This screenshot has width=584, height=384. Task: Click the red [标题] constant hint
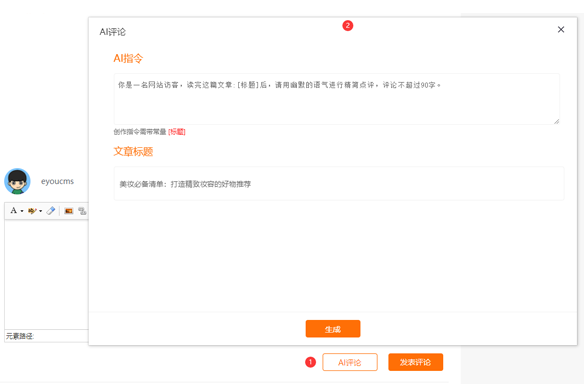click(177, 132)
